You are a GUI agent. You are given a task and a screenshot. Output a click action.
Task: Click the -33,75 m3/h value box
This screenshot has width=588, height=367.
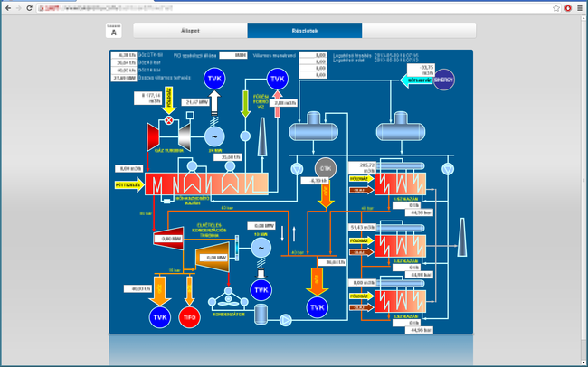coord(421,71)
